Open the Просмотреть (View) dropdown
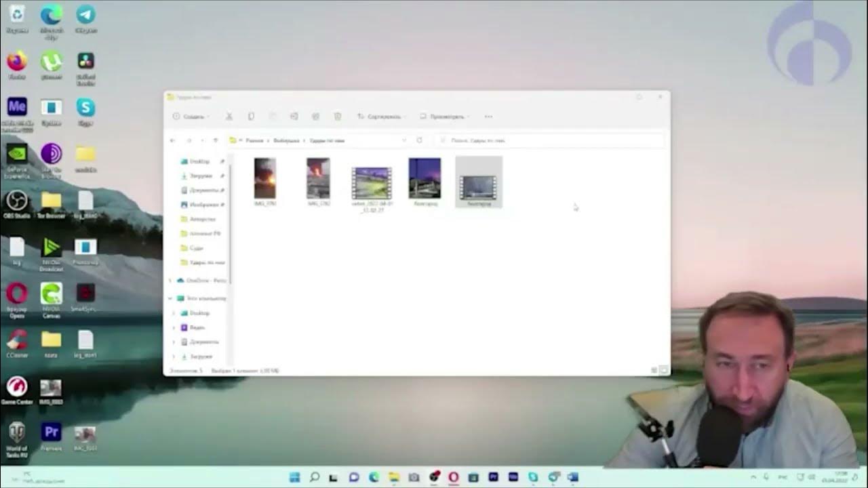The height and width of the screenshot is (488, 868). (445, 117)
